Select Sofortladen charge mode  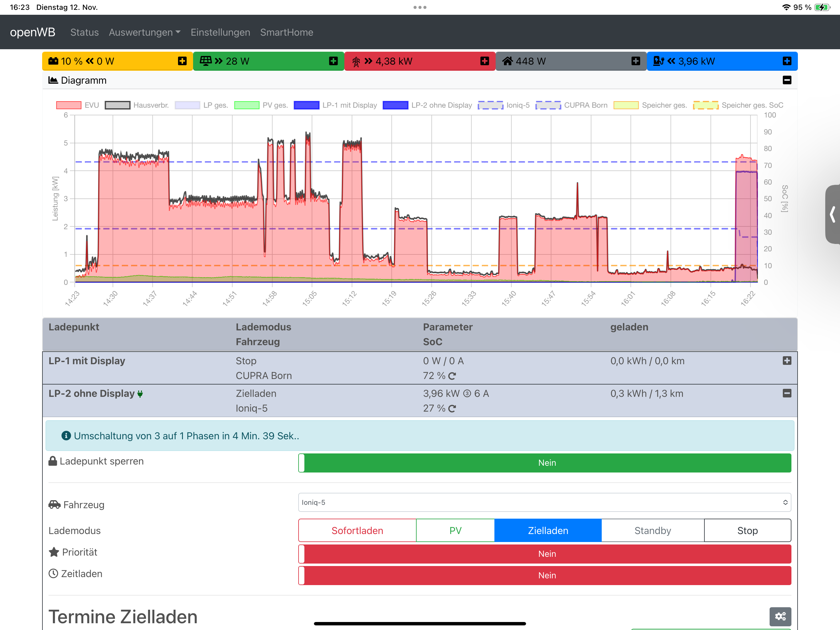[357, 531]
